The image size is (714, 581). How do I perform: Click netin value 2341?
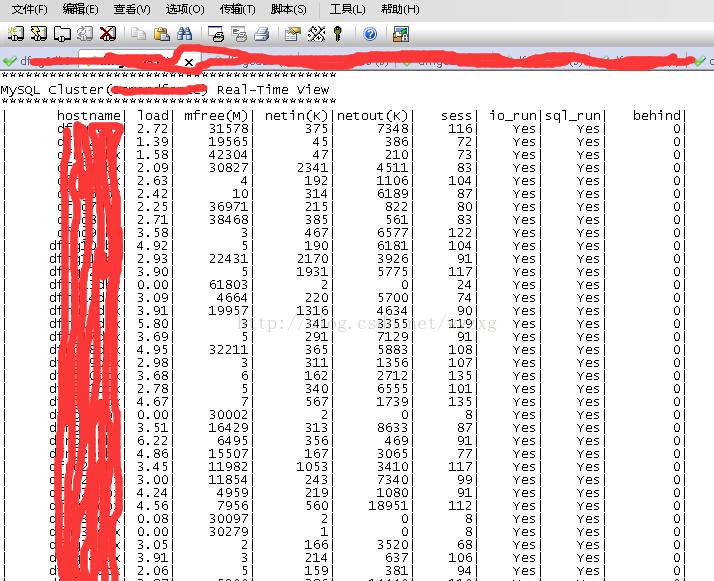[313, 168]
